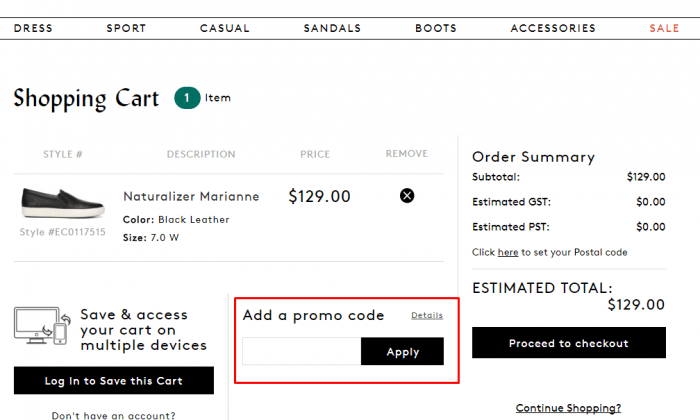Apply the promo code
The width and height of the screenshot is (700, 420).
402,352
